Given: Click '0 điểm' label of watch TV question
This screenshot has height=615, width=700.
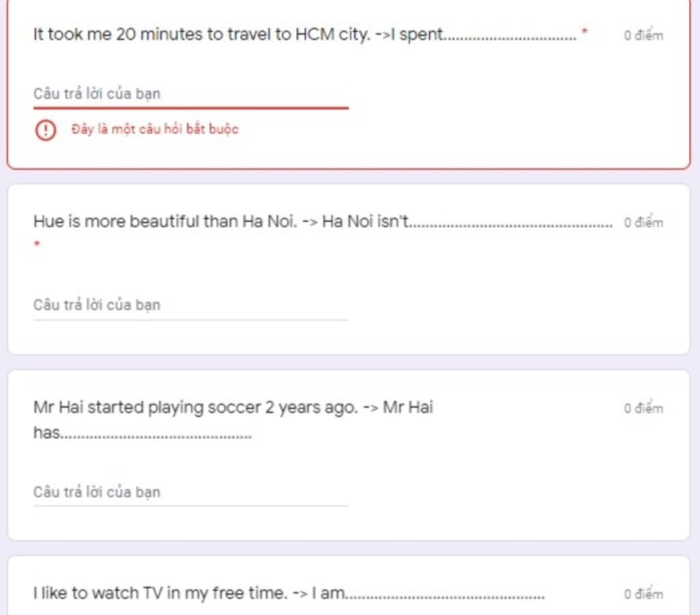Looking at the screenshot, I should click(643, 594).
